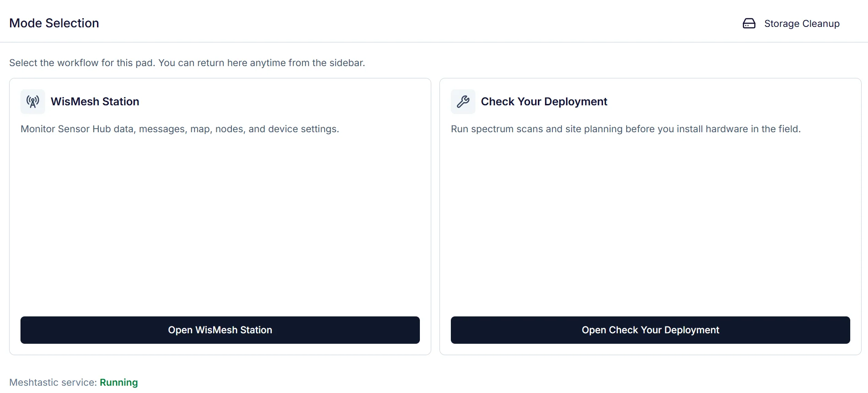The height and width of the screenshot is (393, 868).
Task: Click the 'Monitor Sensor Hub data' description
Action: [x=180, y=129]
